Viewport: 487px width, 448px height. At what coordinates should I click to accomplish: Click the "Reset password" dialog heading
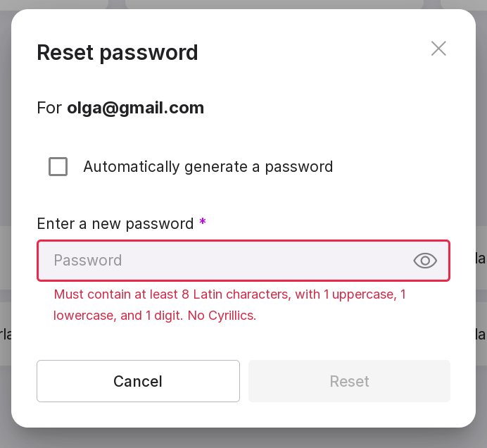(x=117, y=53)
